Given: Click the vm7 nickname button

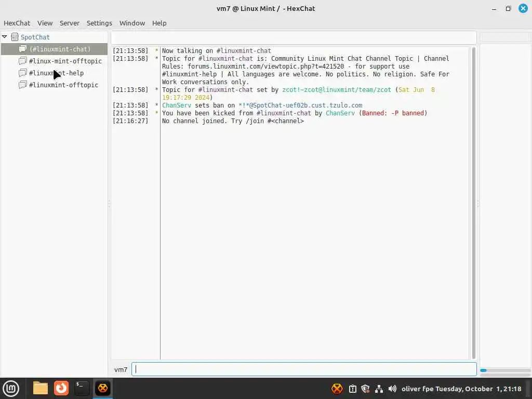Looking at the screenshot, I should pyautogui.click(x=121, y=369).
